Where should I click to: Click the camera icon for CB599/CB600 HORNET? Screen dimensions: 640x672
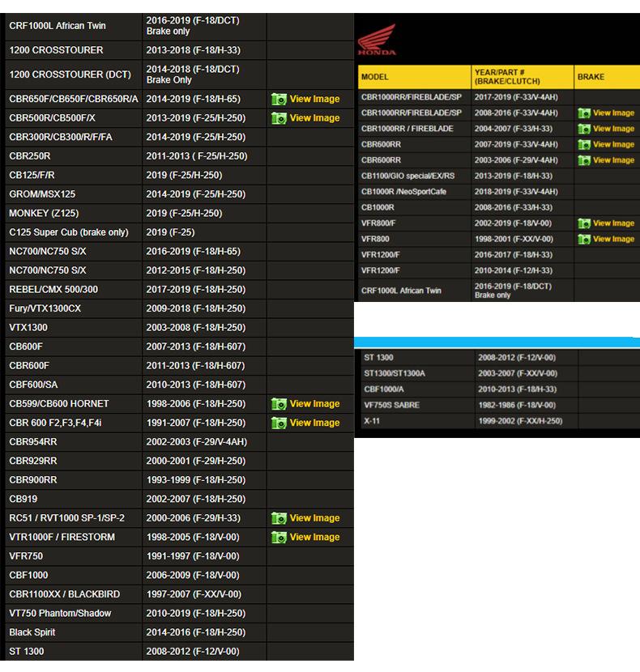point(279,404)
